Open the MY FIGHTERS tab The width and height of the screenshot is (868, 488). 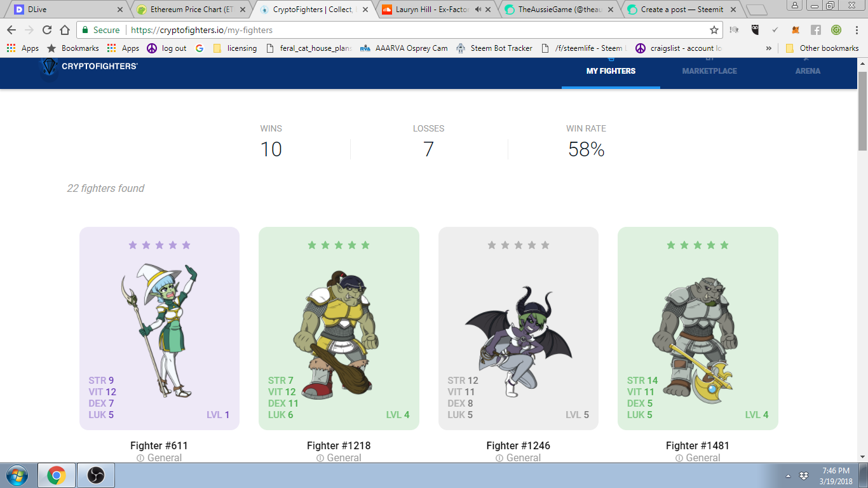[611, 71]
